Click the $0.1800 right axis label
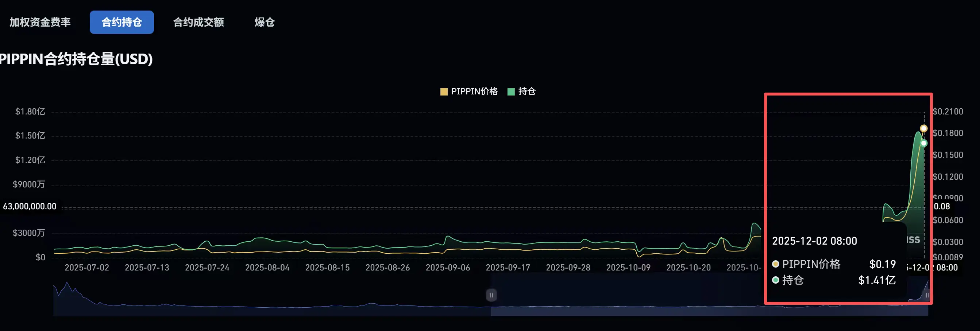 948,133
